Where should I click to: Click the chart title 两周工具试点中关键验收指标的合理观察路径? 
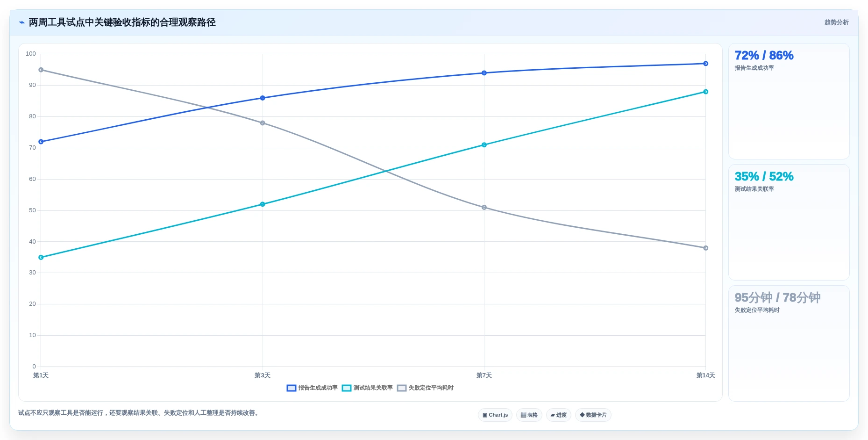[x=122, y=22]
